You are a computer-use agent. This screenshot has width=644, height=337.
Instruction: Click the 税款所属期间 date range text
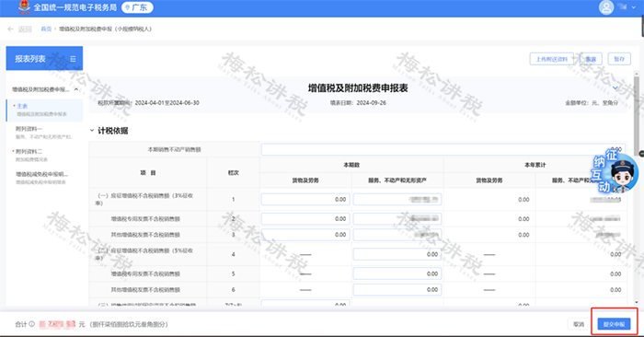(x=148, y=103)
